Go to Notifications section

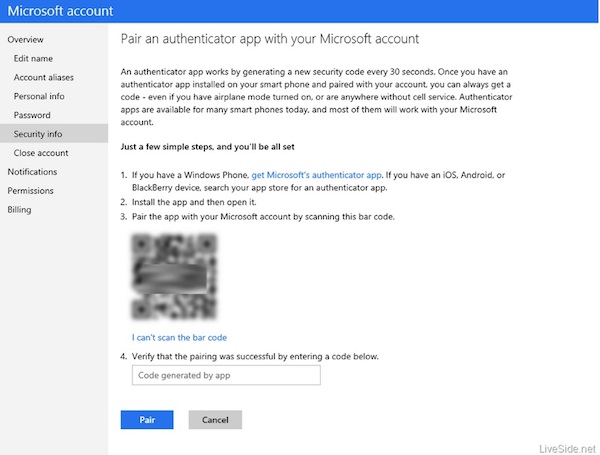tap(32, 171)
